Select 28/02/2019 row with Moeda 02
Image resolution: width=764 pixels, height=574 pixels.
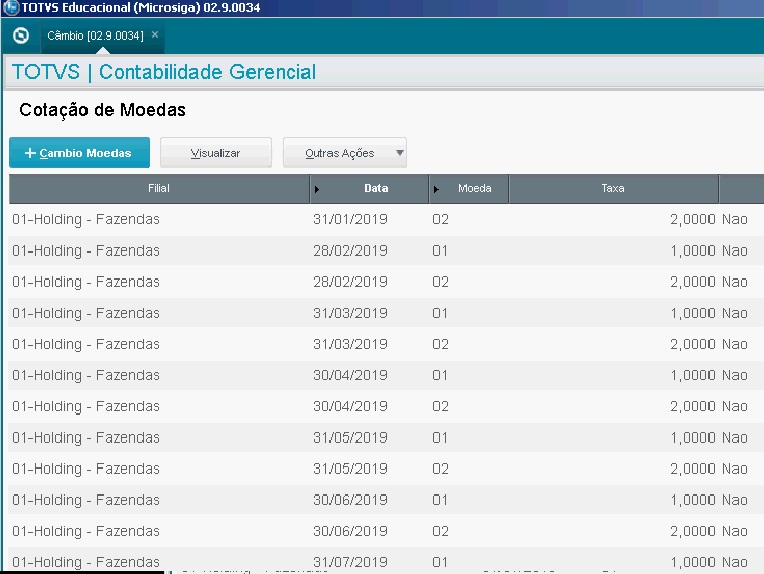(x=386, y=282)
